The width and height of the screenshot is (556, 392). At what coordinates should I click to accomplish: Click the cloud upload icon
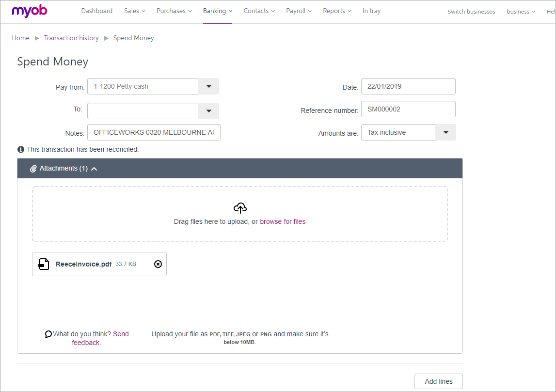tap(240, 208)
